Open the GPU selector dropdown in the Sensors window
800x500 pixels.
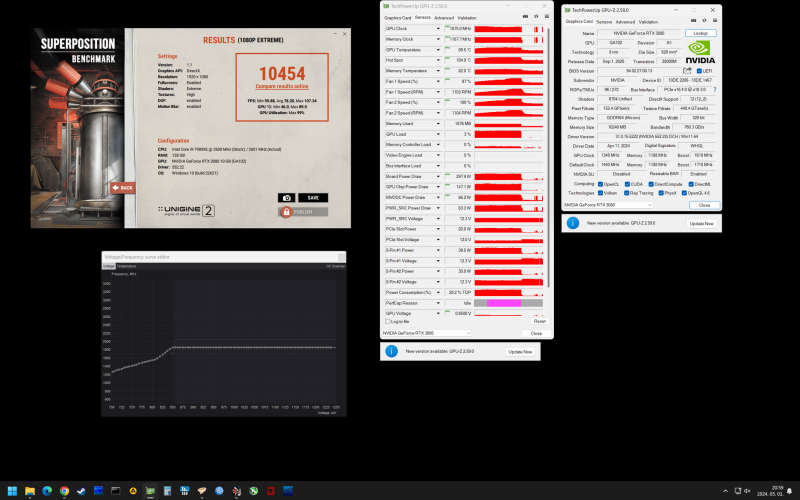pos(427,333)
